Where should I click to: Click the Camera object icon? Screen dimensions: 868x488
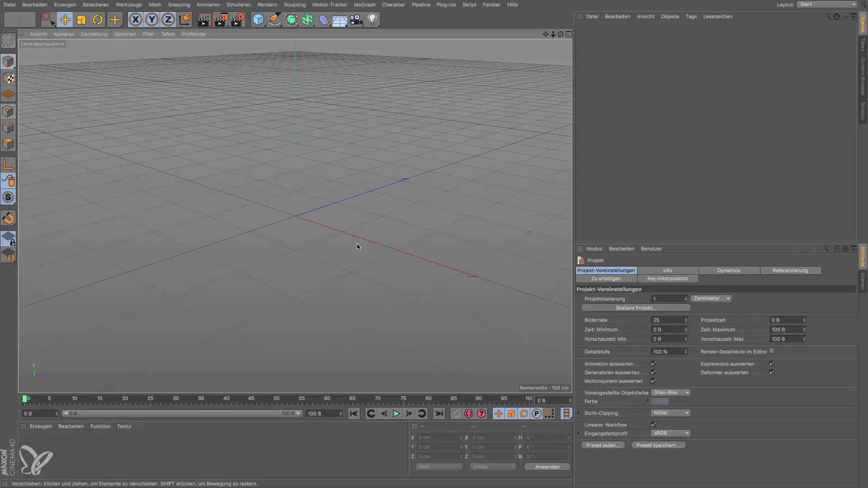[x=356, y=19]
